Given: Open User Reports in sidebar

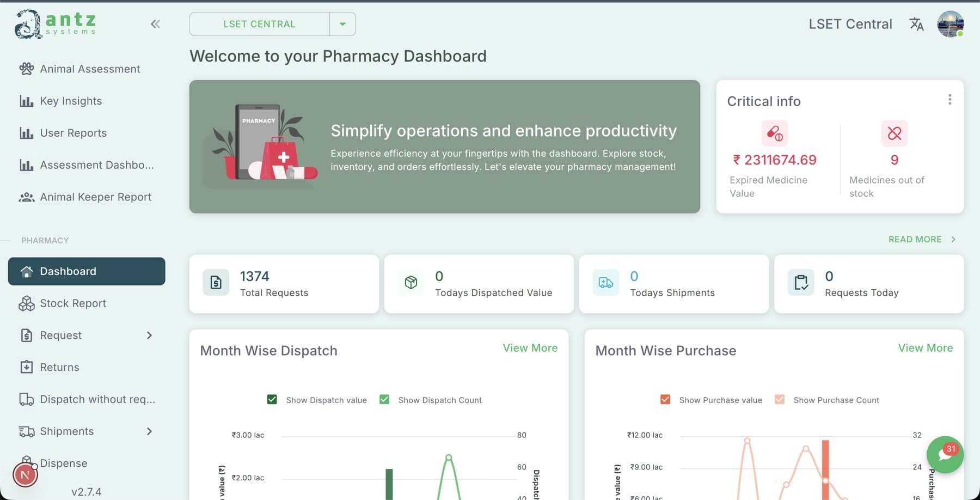Looking at the screenshot, I should 87,133.
